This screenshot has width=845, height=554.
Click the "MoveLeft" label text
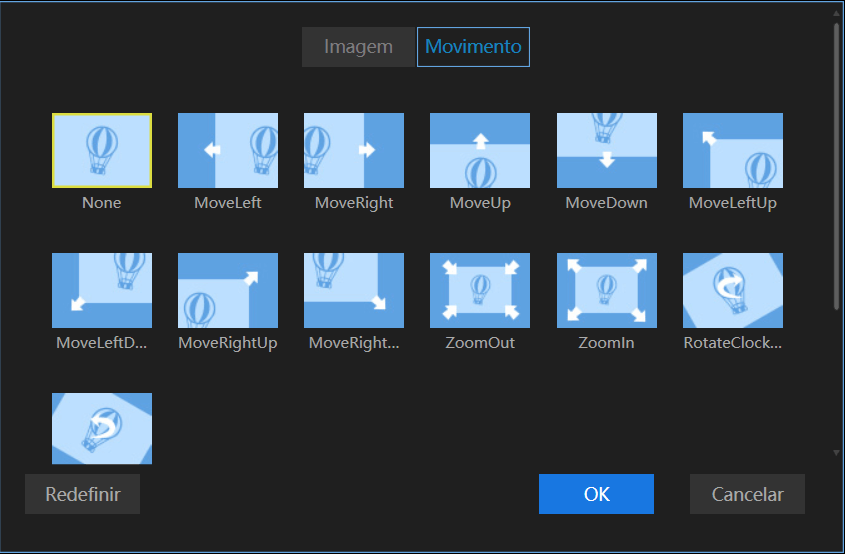click(x=228, y=203)
